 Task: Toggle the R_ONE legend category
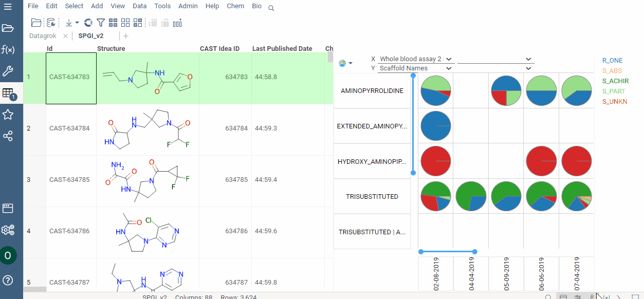click(612, 60)
